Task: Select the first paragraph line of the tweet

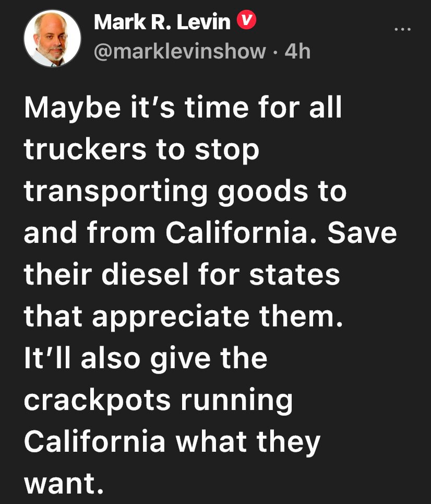Action: point(184,108)
